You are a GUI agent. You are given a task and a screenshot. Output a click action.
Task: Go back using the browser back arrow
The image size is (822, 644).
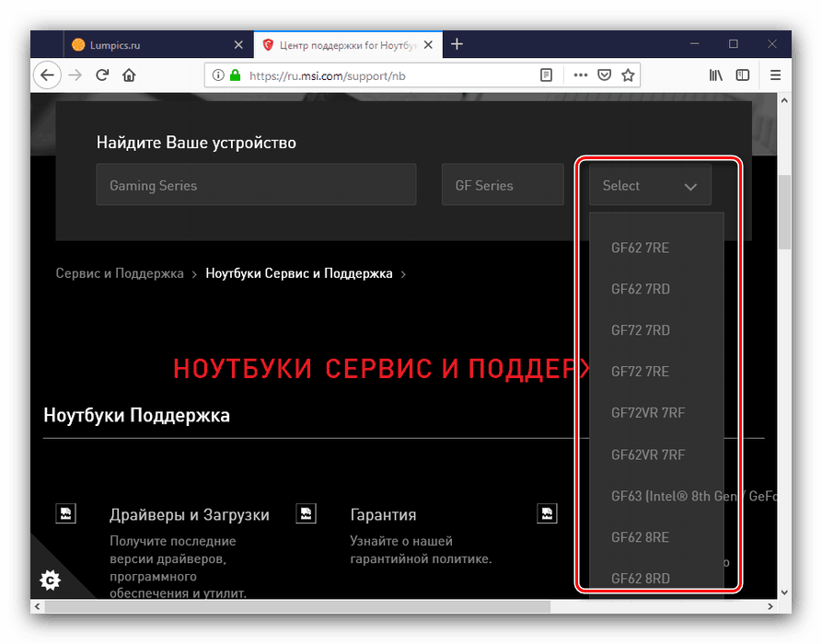pos(47,75)
